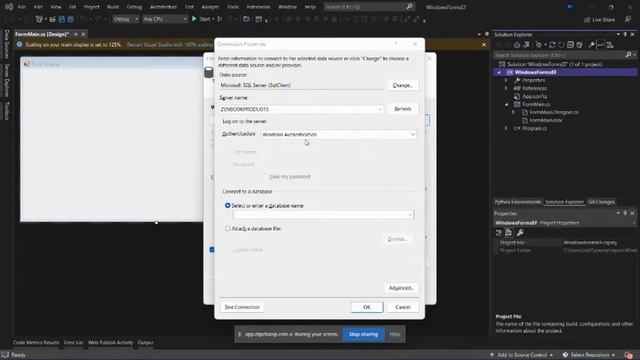Click the Save All toolbar icon
Viewport: 640px width, 360px height.
[x=70, y=19]
